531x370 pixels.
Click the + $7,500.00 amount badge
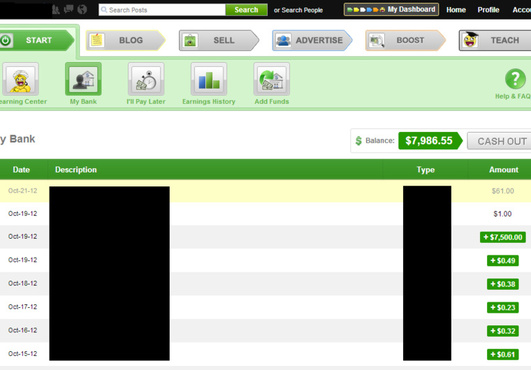point(503,237)
